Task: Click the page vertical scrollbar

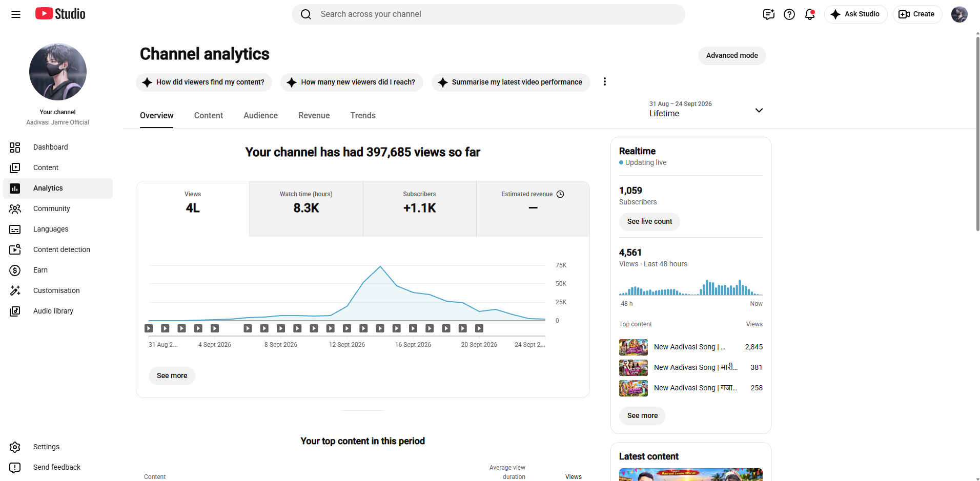Action: [x=977, y=133]
